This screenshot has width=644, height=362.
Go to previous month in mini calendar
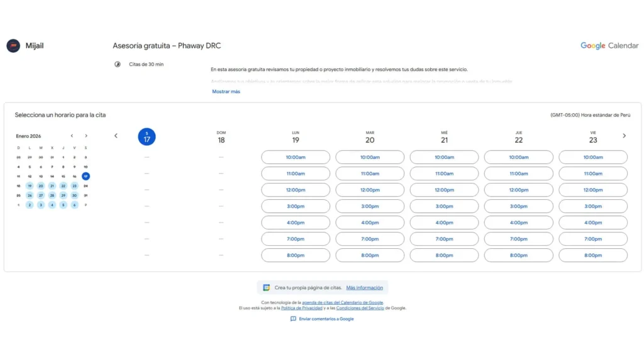point(72,136)
